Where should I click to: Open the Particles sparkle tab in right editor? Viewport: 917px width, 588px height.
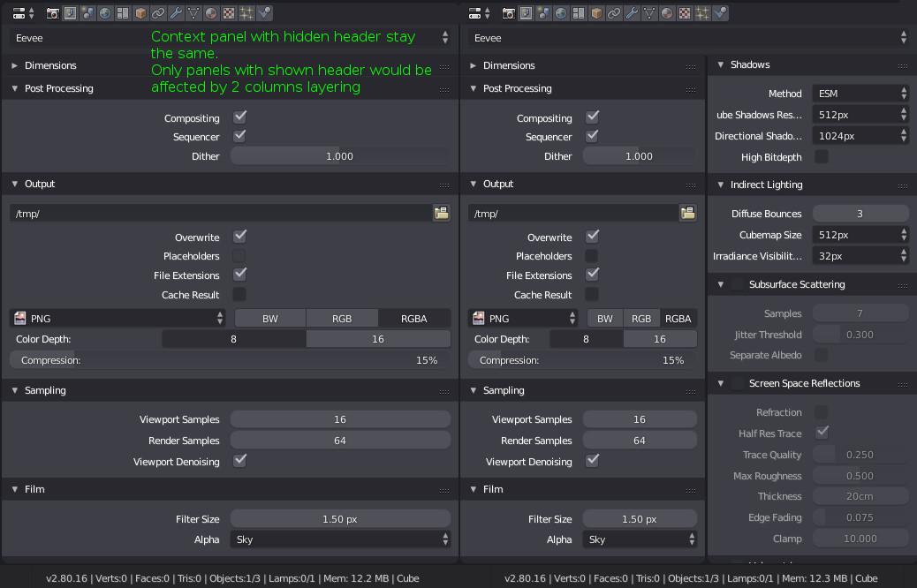702,13
